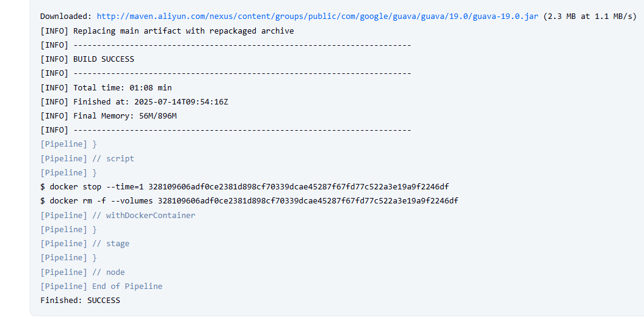Click the "Replacing main artifact" log line

coord(167,31)
